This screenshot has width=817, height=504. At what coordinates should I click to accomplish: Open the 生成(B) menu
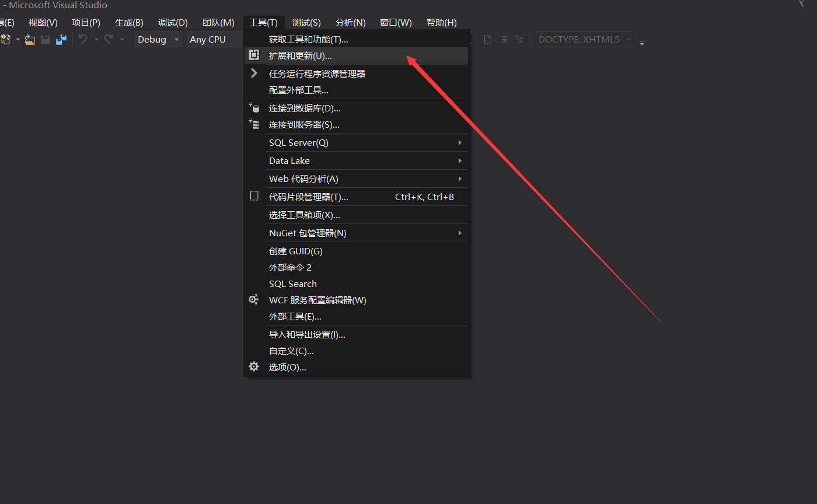(x=130, y=23)
